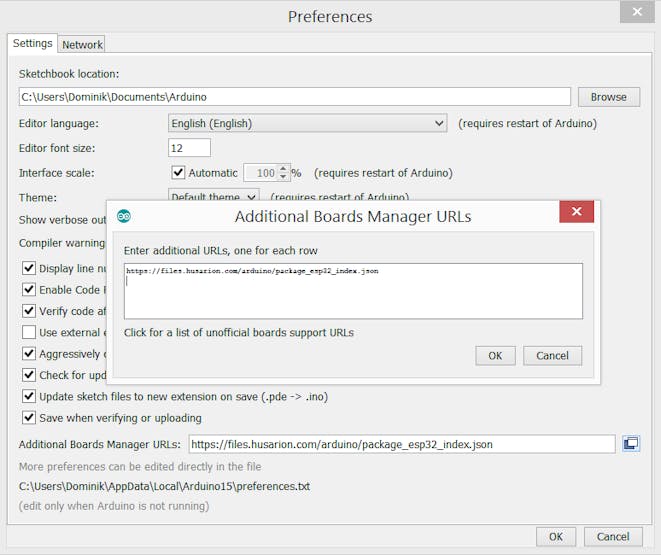Click the 'Enter additional URLs, one for each row' text
This screenshot has width=661, height=555.
click(x=220, y=251)
